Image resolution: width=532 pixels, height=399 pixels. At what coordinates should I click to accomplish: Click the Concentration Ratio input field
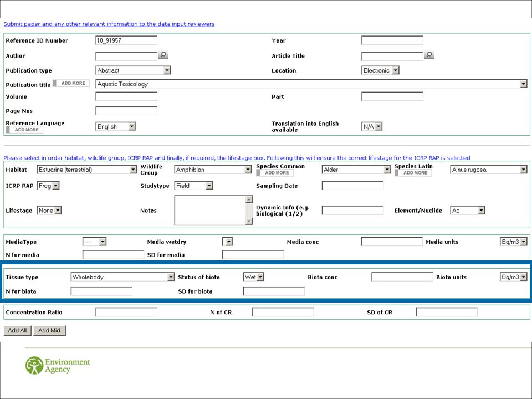point(126,312)
